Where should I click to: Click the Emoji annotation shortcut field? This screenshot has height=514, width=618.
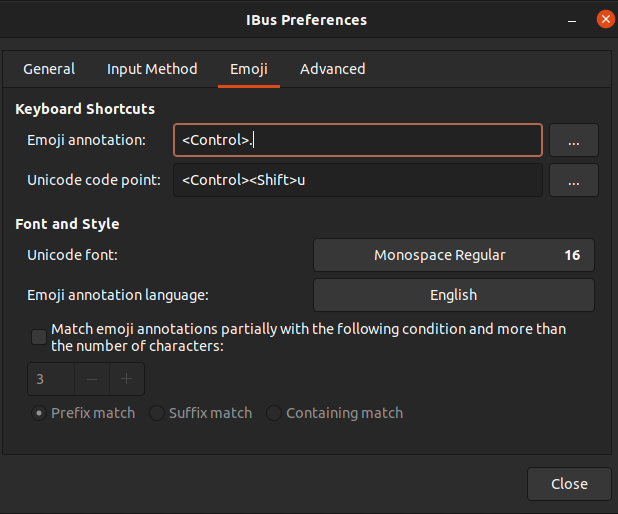[357, 141]
